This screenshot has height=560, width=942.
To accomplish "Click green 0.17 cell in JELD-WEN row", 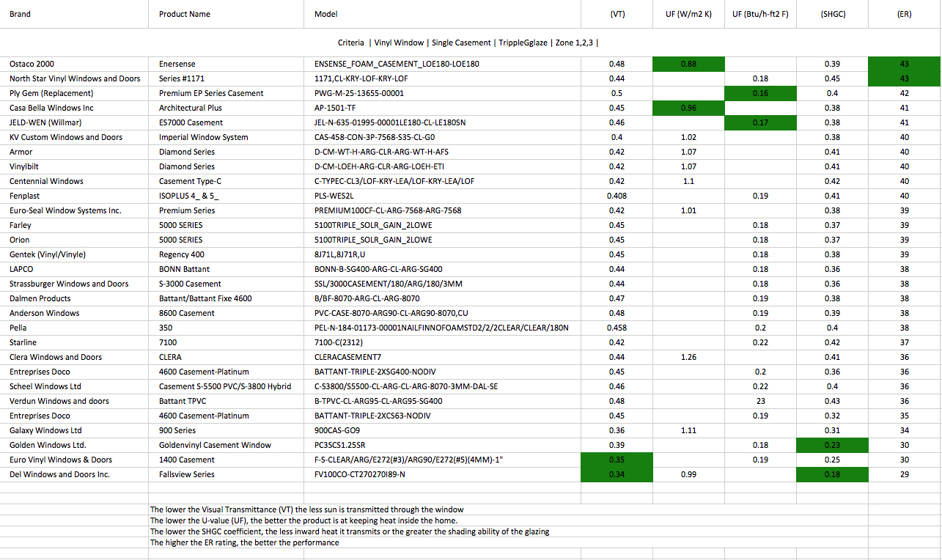I will click(x=760, y=122).
